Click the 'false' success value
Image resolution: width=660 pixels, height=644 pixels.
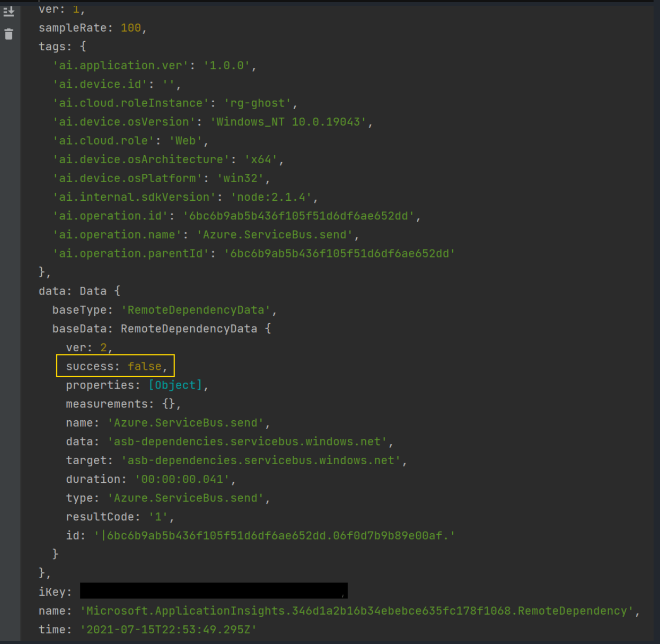[x=145, y=366]
